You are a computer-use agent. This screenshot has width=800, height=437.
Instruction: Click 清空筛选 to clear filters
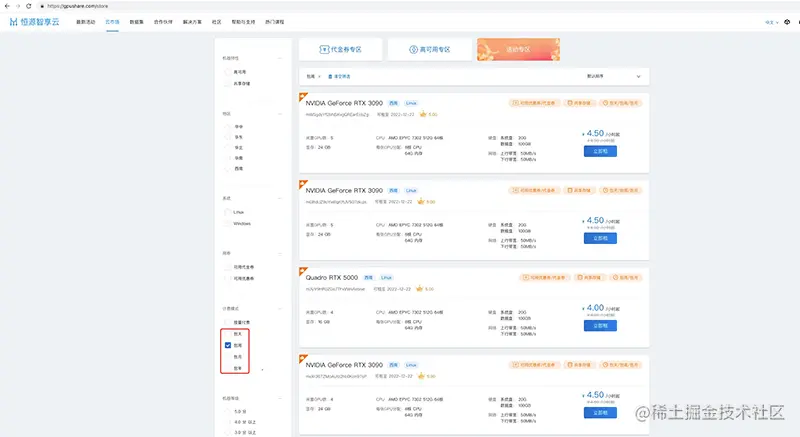[339, 76]
